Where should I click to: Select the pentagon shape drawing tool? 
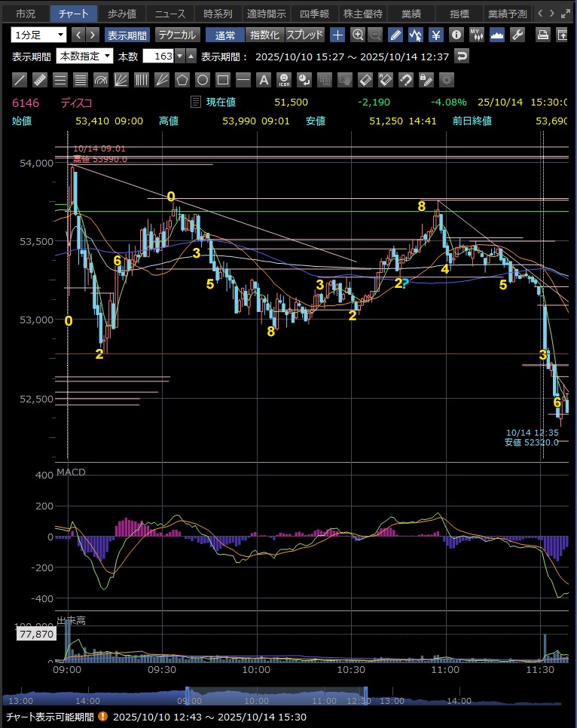182,80
